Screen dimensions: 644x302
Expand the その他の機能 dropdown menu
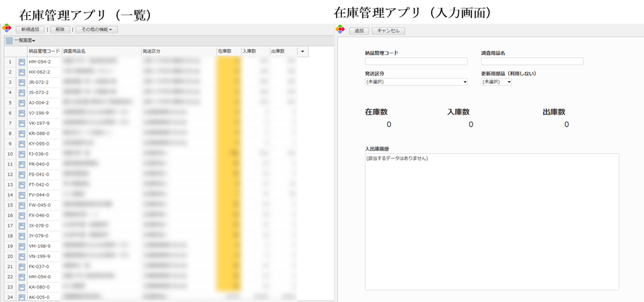tap(97, 30)
